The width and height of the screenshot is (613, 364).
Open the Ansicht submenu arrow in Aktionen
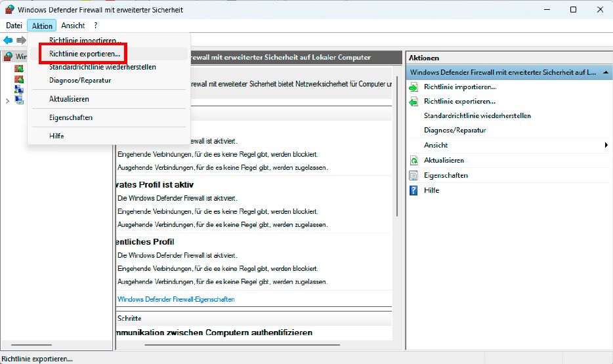click(x=606, y=146)
